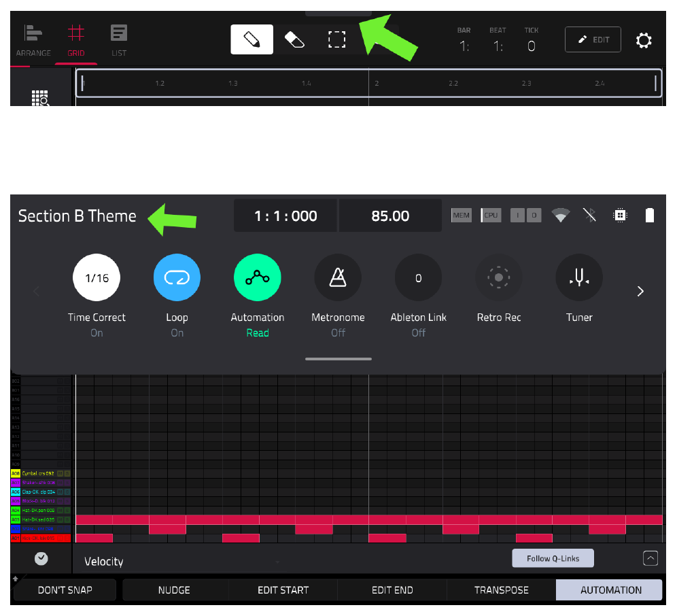The width and height of the screenshot is (677, 616).
Task: Open the Tuner
Action: (579, 277)
